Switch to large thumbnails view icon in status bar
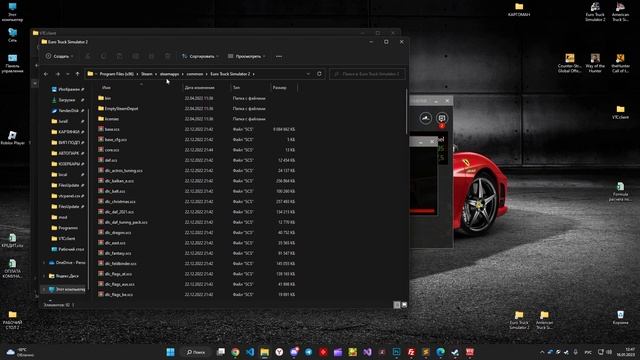 point(404,305)
